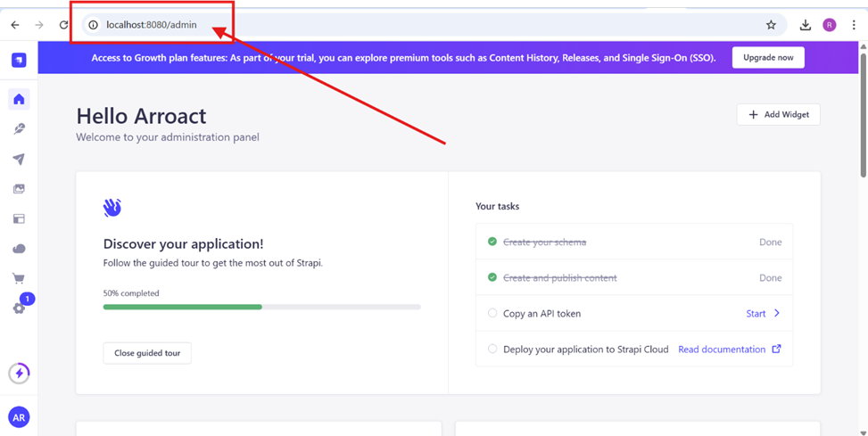Screen dimensions: 868x436
Task: Click the lightning bolt trial icon
Action: (19, 374)
